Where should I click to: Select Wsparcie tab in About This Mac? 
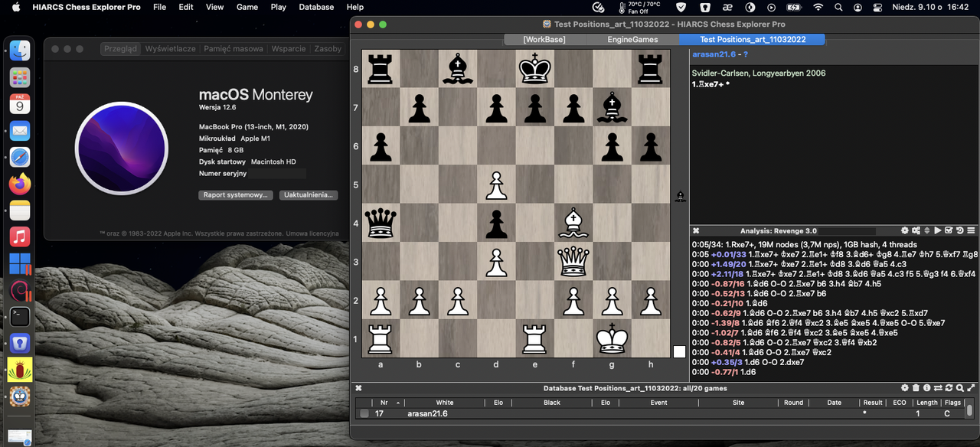coord(289,48)
